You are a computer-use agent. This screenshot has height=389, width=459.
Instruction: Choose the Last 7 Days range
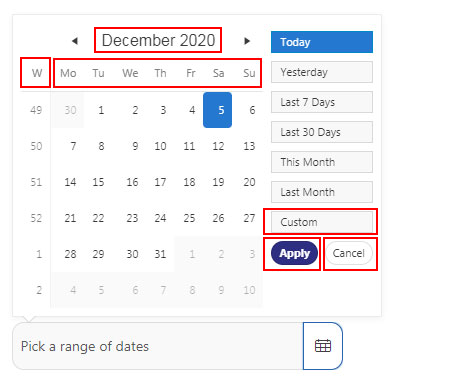tap(322, 102)
